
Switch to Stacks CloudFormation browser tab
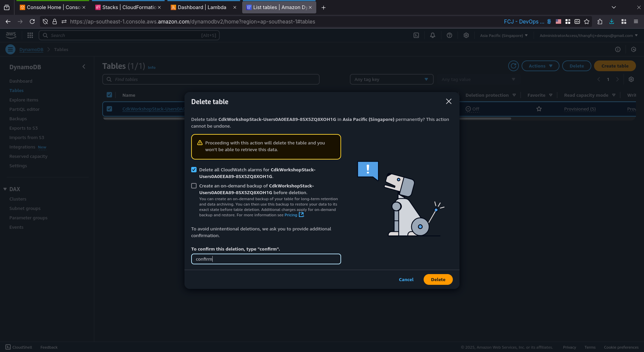[129, 7]
